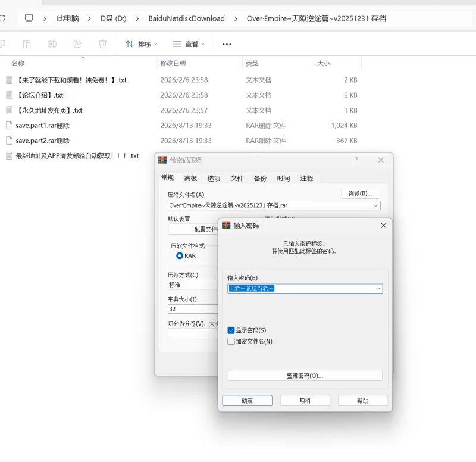Screen dimensions: 476x462
Task: Switch to the 注释 tab
Action: (306, 178)
